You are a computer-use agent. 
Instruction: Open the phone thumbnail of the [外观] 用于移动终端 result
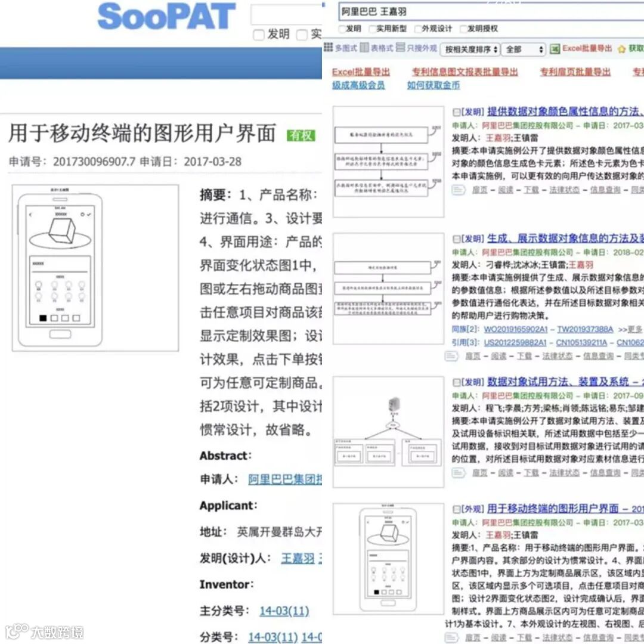tap(388, 559)
